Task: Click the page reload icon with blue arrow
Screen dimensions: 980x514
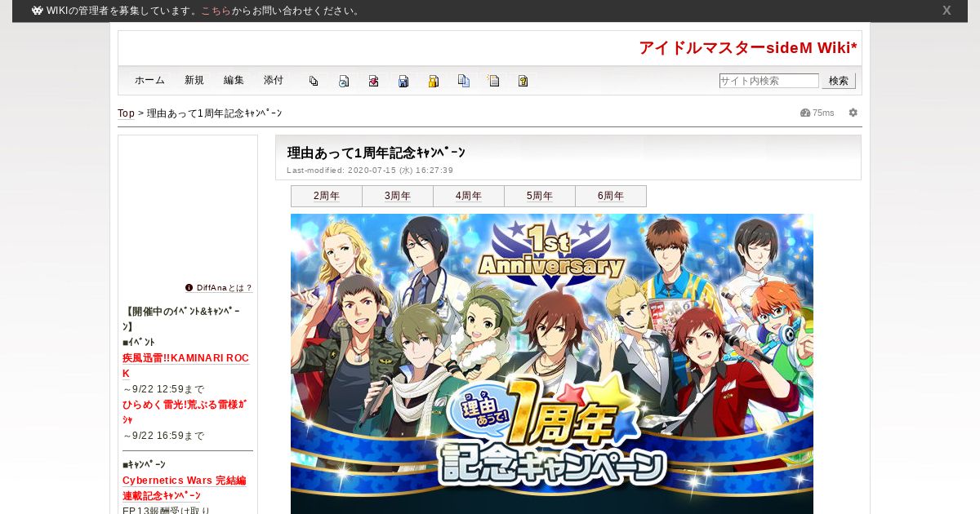Action: click(344, 81)
